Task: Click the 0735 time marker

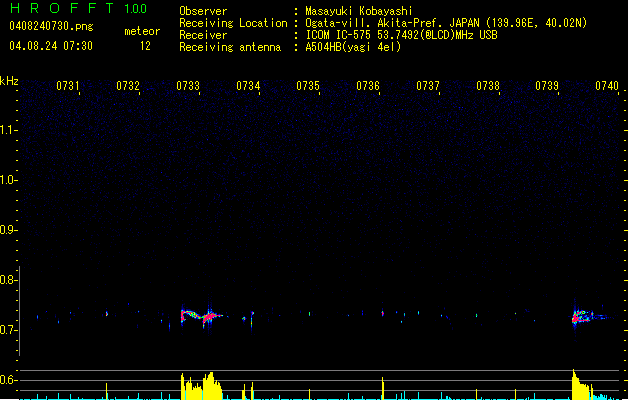Action: pos(308,86)
